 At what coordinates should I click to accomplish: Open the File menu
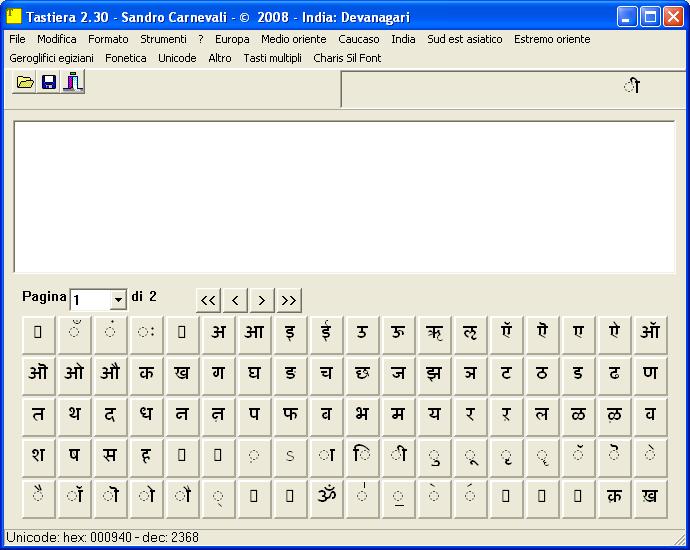coord(17,39)
